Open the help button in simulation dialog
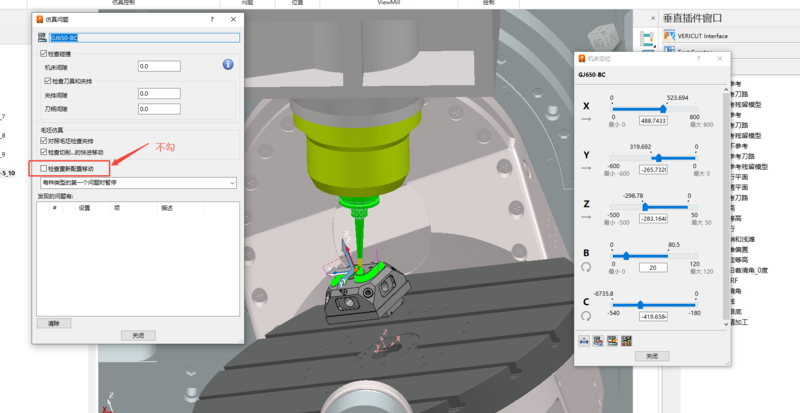Screen dimensions: 800x413 point(211,19)
